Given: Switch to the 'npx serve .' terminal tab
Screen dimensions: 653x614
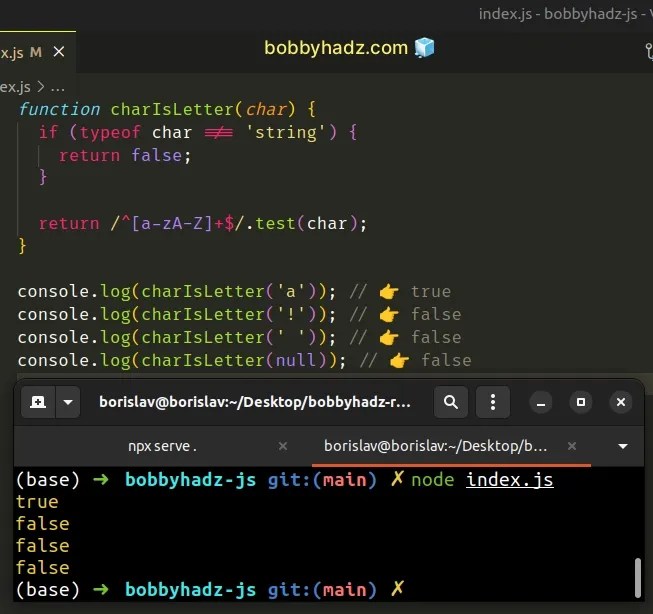Looking at the screenshot, I should click(x=162, y=446).
